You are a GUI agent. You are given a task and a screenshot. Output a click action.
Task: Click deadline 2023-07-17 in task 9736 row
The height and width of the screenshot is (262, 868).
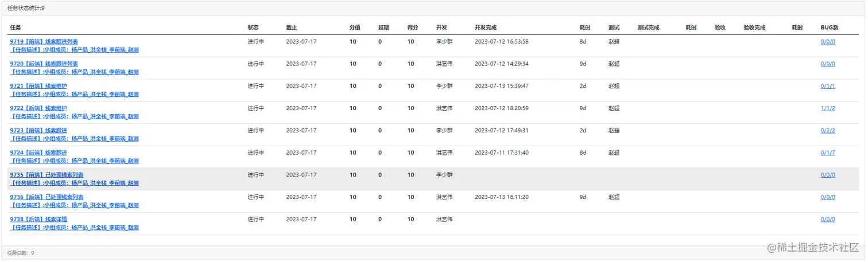coord(301,197)
